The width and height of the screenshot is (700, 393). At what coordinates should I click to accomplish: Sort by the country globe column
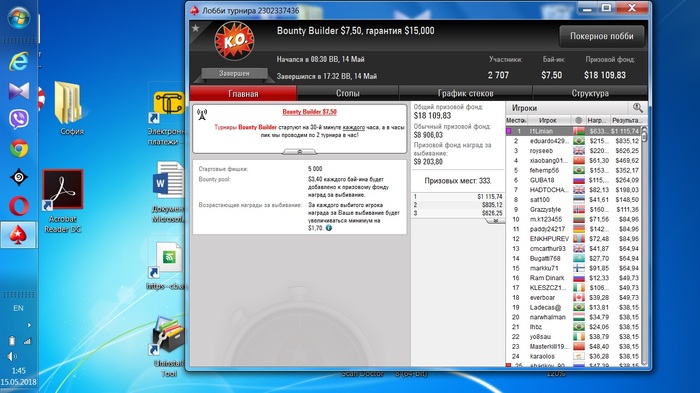click(579, 120)
